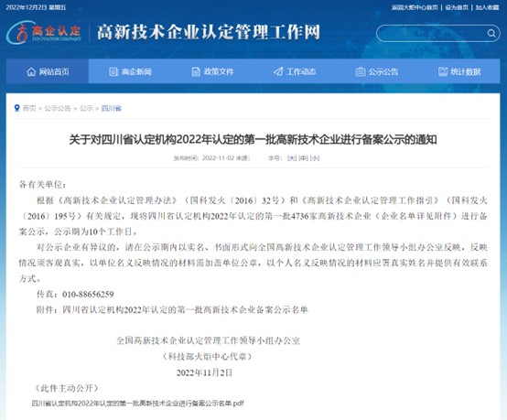Focus the site search input field

click(432, 33)
